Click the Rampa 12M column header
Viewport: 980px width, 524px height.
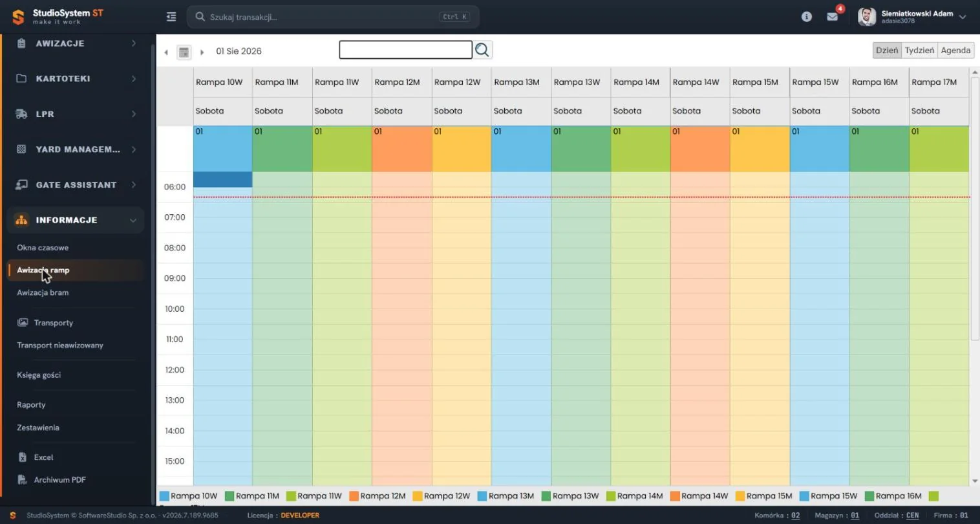[x=401, y=82]
